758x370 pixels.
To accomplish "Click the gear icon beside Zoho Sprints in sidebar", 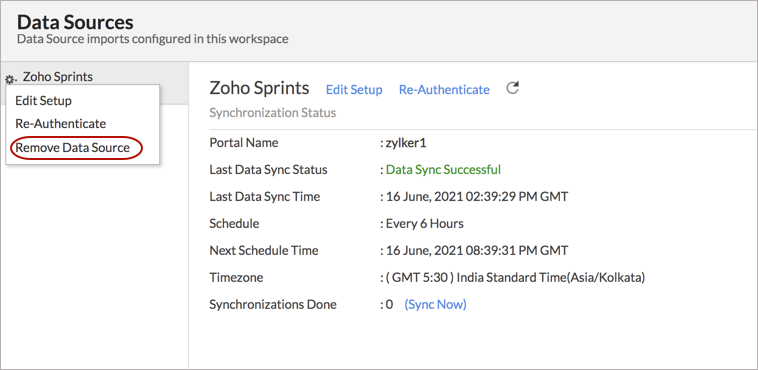I will (10, 79).
